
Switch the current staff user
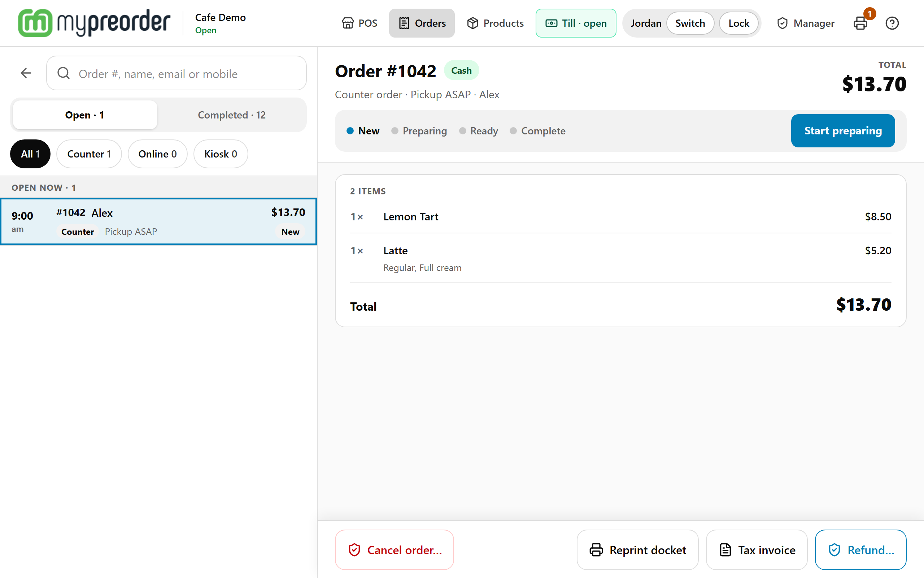pos(690,23)
